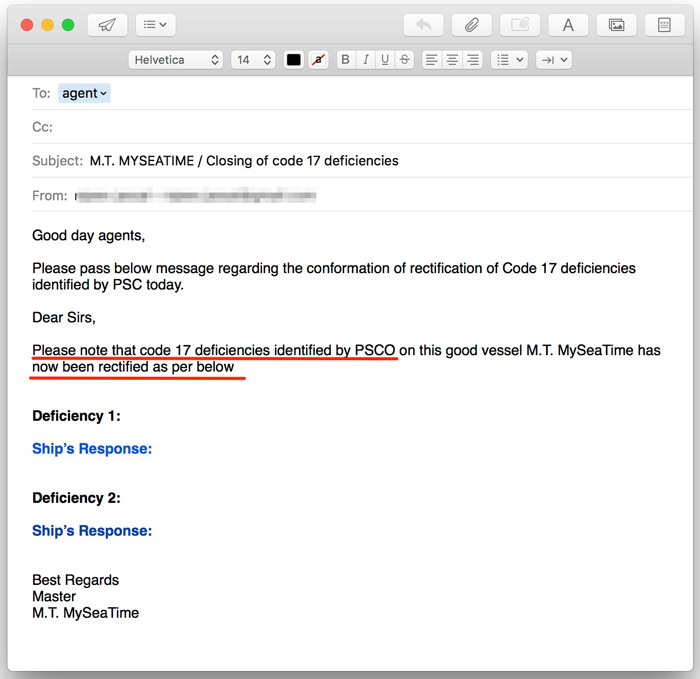Open the Photo Browser icon
Screen dimensions: 700x679
616,25
